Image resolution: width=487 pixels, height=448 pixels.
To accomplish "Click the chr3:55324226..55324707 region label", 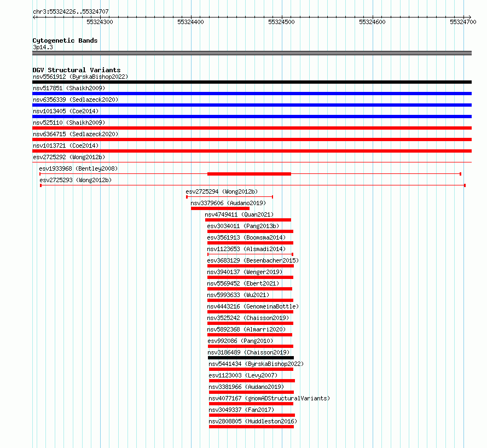I will [71, 11].
